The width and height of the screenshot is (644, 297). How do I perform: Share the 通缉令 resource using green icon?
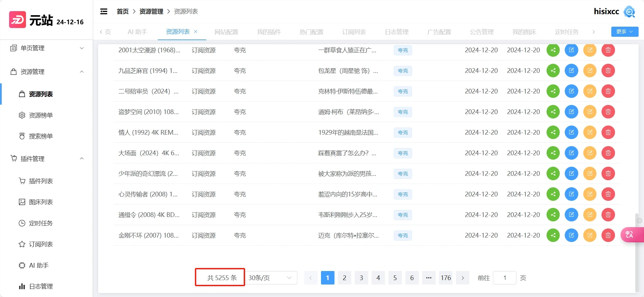(553, 215)
